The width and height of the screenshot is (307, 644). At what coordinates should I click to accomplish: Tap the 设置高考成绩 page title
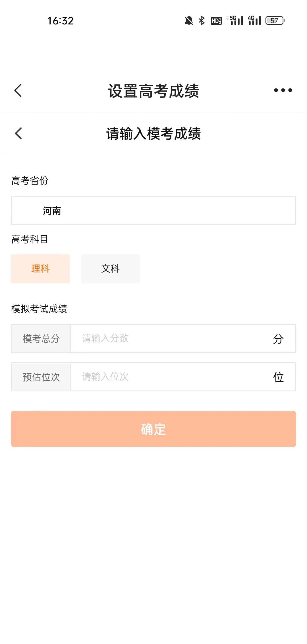click(x=153, y=91)
